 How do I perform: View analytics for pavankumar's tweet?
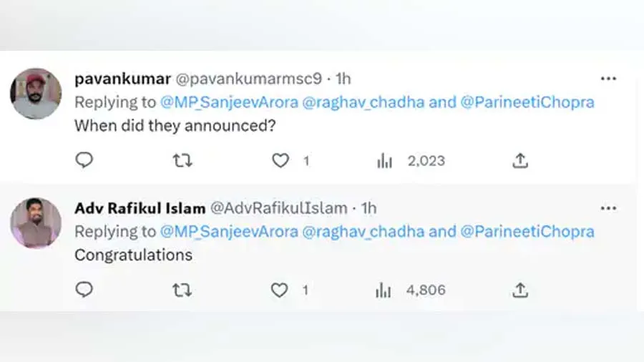(384, 160)
